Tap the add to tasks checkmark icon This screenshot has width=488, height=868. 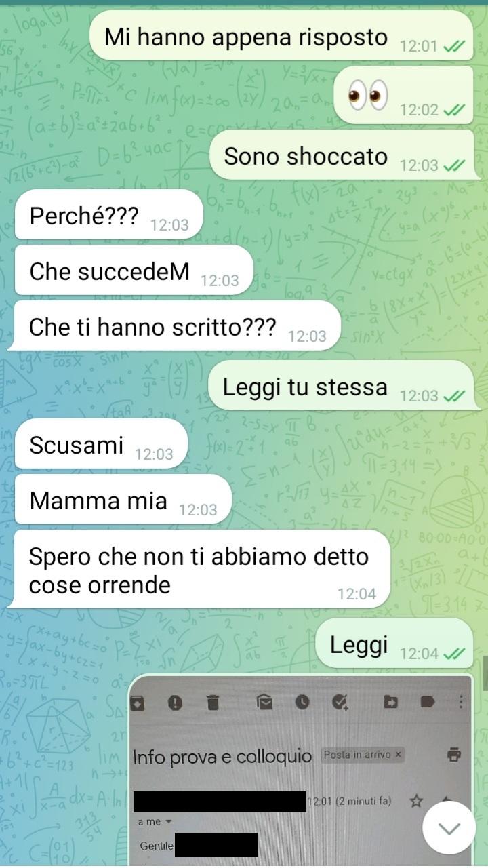point(341,703)
